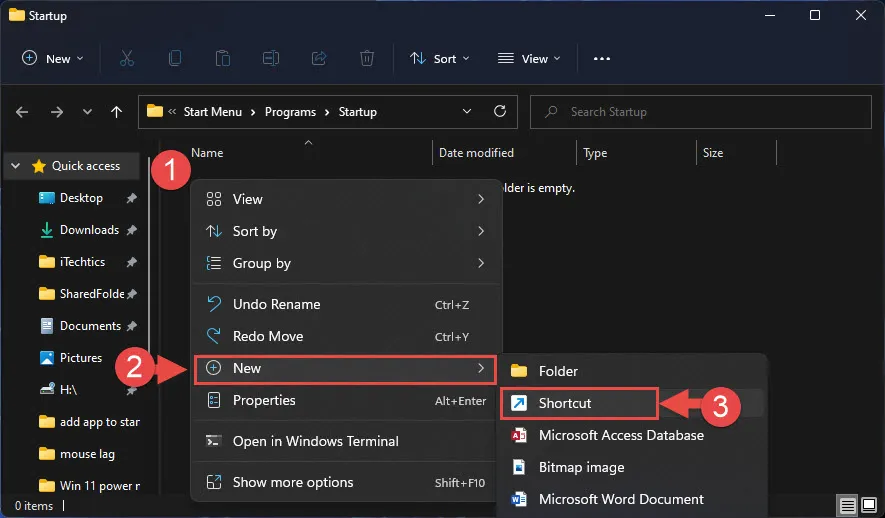
Task: Click Show more options menu entry
Action: tap(293, 482)
